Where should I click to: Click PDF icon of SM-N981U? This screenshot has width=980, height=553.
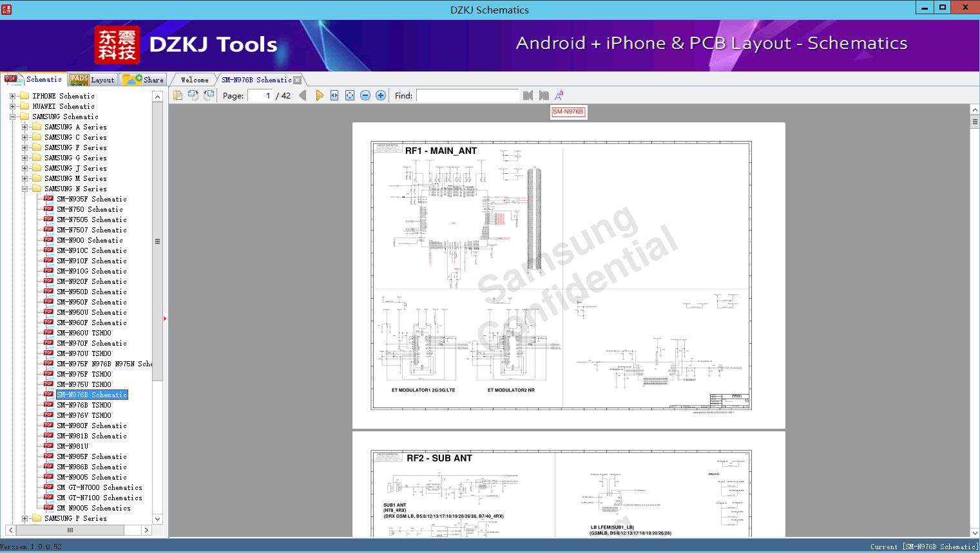coord(49,446)
